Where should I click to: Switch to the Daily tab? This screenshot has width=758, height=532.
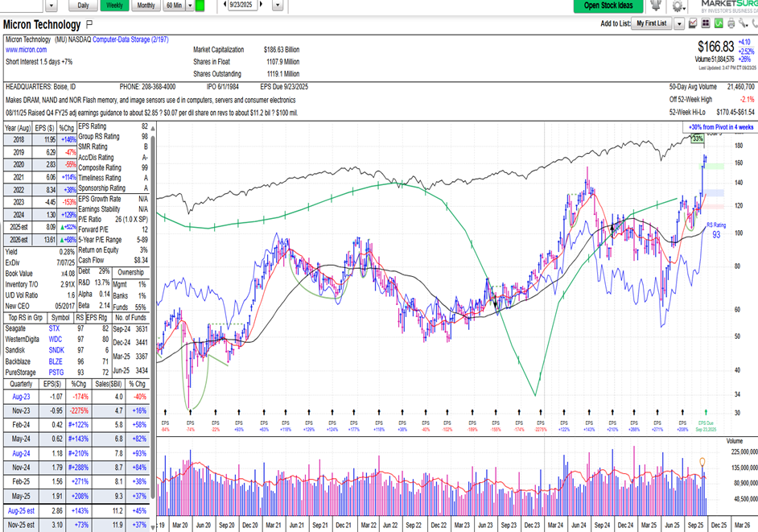83,6
